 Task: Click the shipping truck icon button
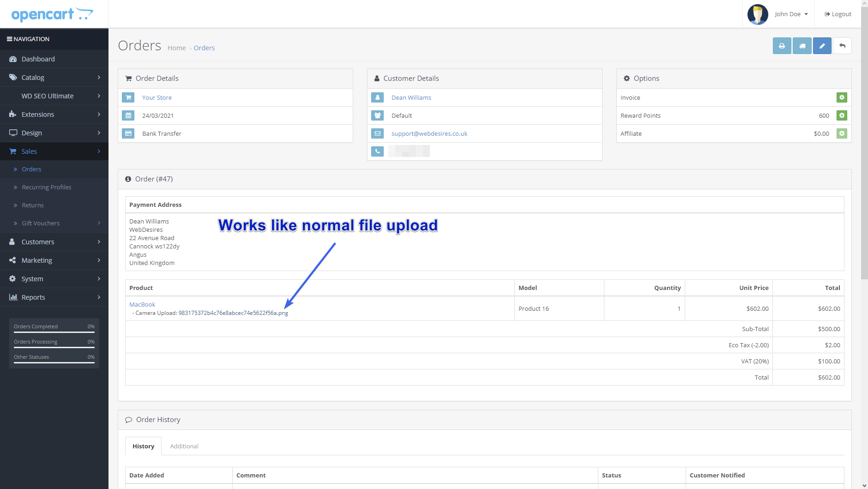[802, 46]
